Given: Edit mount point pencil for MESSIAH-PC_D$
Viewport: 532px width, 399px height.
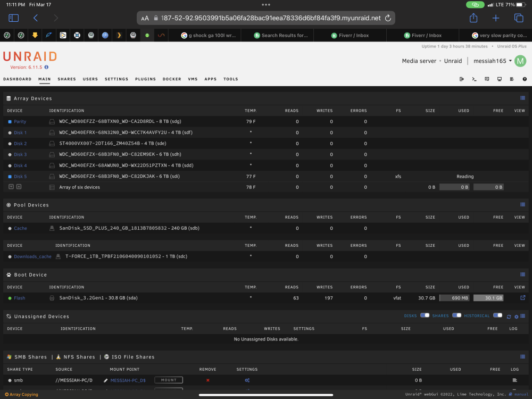Looking at the screenshot, I should click(x=105, y=380).
